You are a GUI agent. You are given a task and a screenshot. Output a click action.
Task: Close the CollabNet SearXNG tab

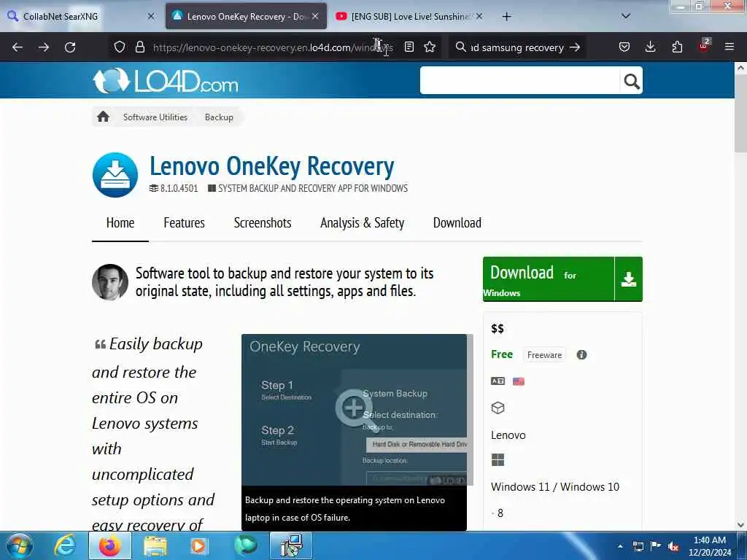tap(151, 16)
